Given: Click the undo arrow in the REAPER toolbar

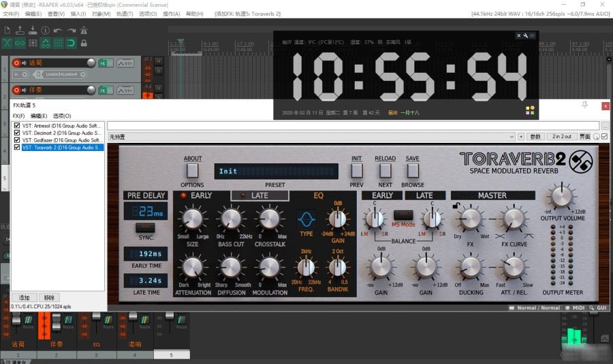Looking at the screenshot, I should (x=58, y=31).
